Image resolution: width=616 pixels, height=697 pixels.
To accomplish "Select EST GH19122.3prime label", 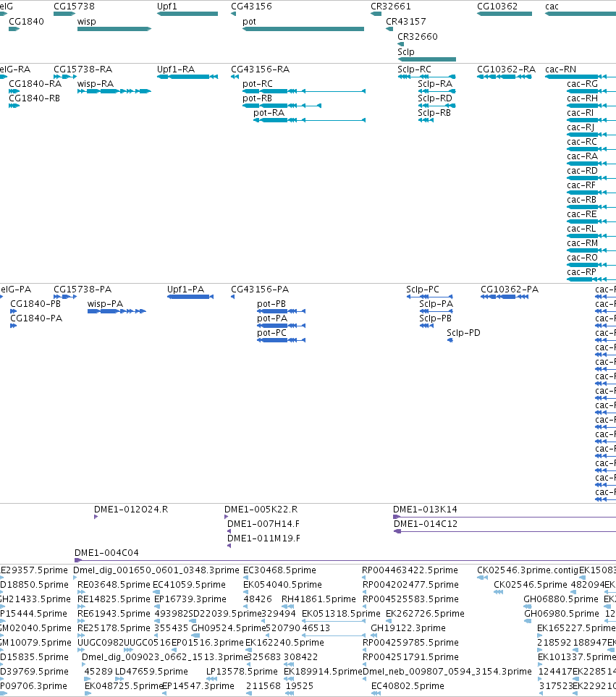I will (408, 628).
